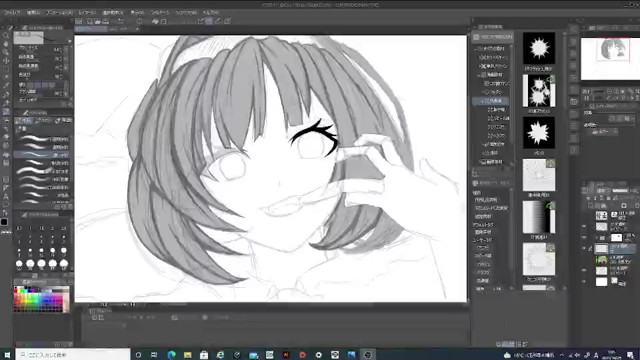
Task: Click the black foreground color swatch
Action: click(x=4, y=222)
